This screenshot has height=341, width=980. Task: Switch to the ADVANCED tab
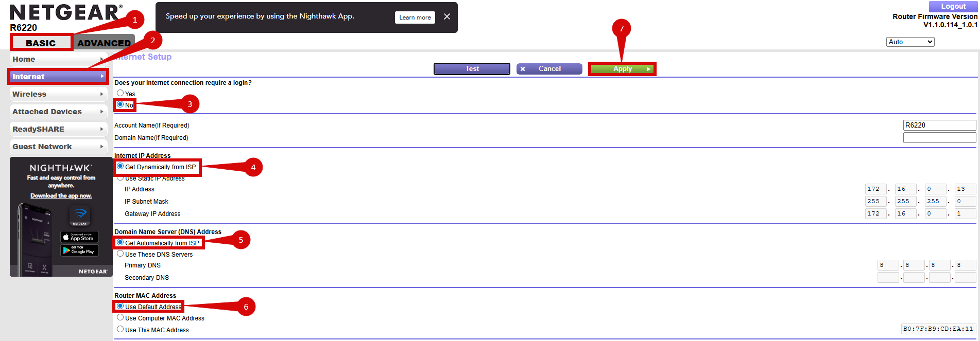104,43
